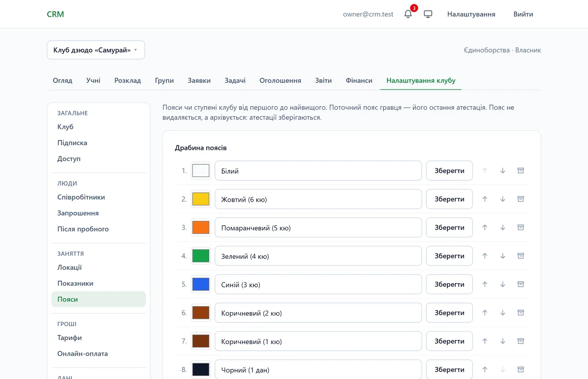Move Коричневий (2 кю) belt down
588x379 pixels.
503,313
